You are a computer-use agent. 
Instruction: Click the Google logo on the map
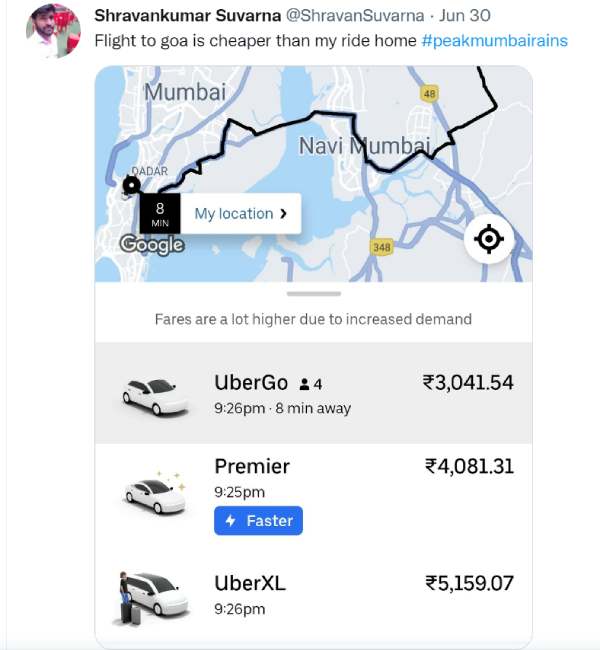[152, 244]
